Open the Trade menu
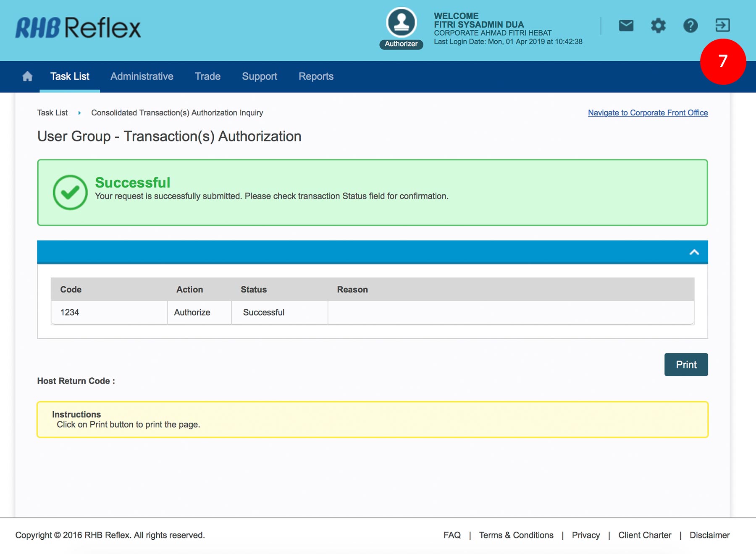Image resolution: width=756 pixels, height=554 pixels. click(x=207, y=76)
